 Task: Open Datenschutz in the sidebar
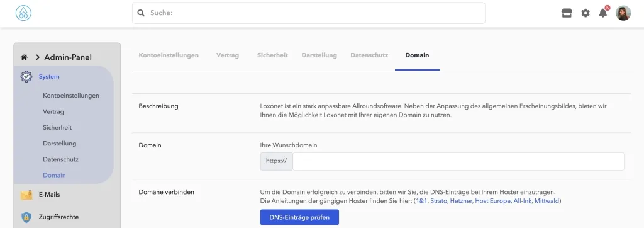coord(60,159)
